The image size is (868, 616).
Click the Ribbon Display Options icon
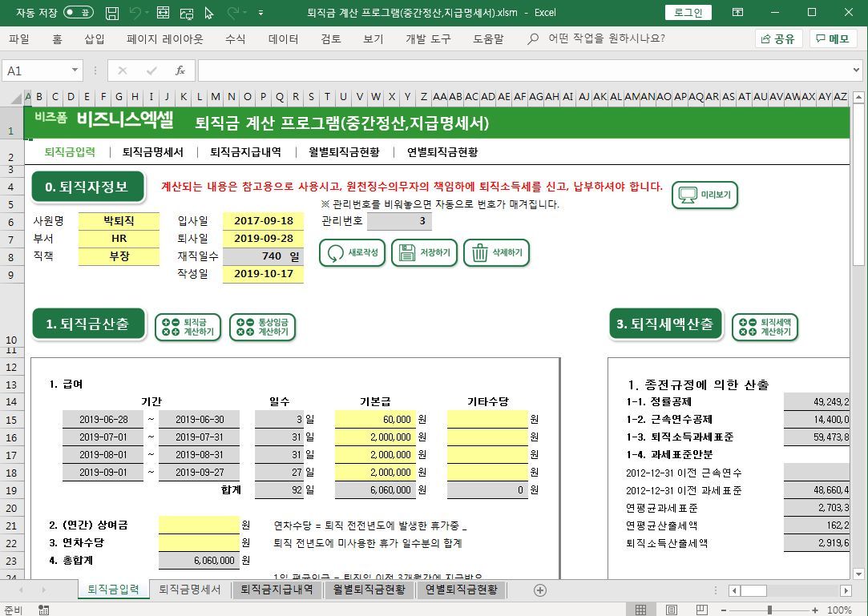coord(737,12)
